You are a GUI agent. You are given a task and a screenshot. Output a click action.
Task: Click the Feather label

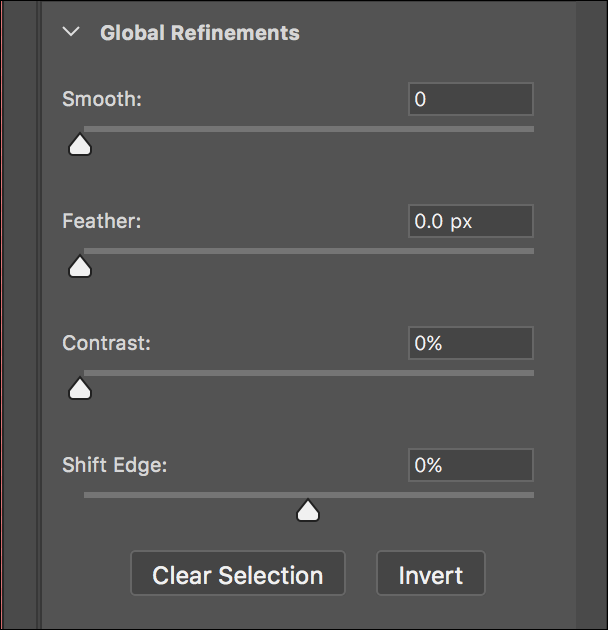pyautogui.click(x=102, y=221)
